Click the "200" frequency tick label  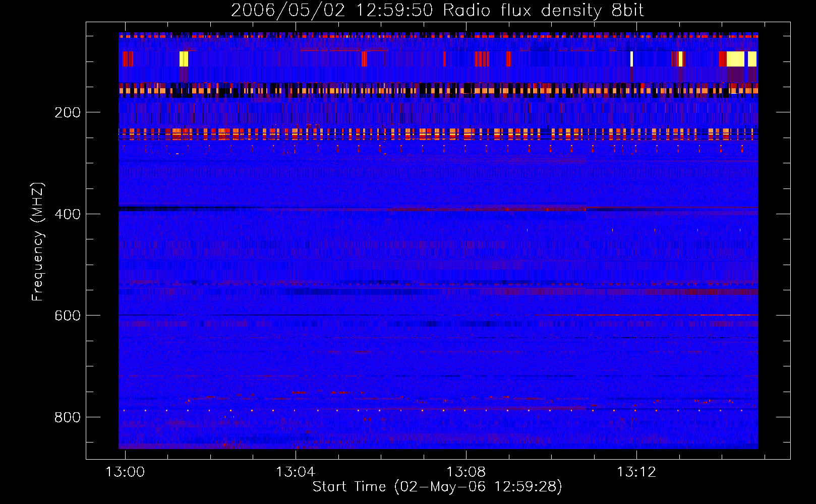pyautogui.click(x=68, y=112)
